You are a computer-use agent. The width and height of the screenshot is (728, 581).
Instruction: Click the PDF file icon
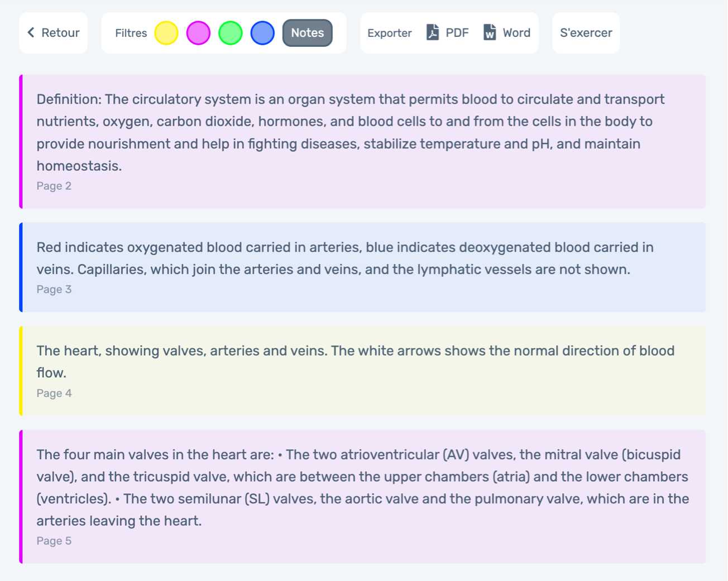[x=433, y=33]
